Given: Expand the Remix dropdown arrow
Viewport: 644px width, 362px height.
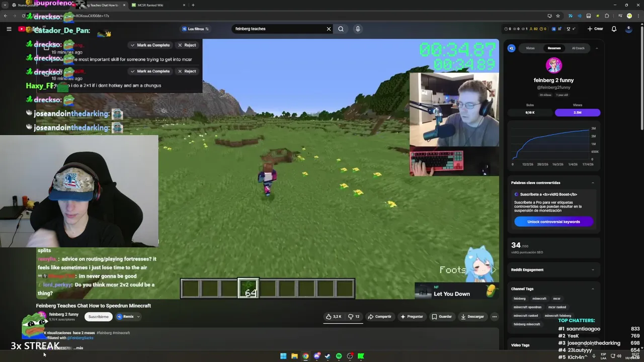Looking at the screenshot, I should point(138,317).
